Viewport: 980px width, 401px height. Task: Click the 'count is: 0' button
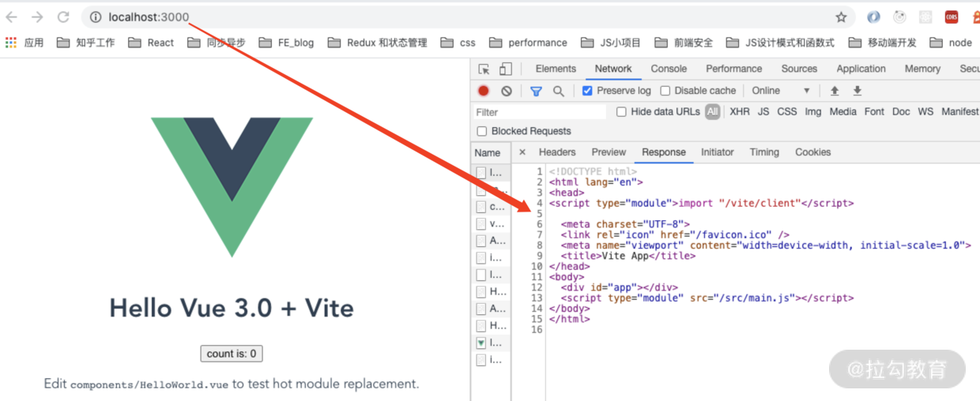point(232,354)
